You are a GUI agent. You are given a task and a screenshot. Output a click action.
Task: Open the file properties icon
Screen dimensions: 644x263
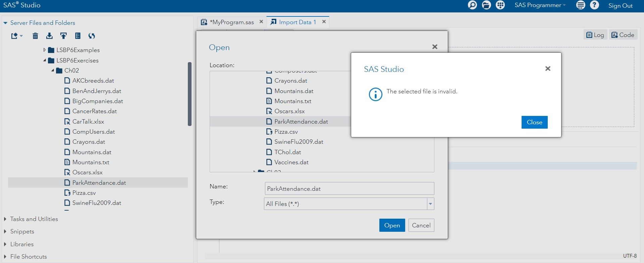(x=78, y=36)
